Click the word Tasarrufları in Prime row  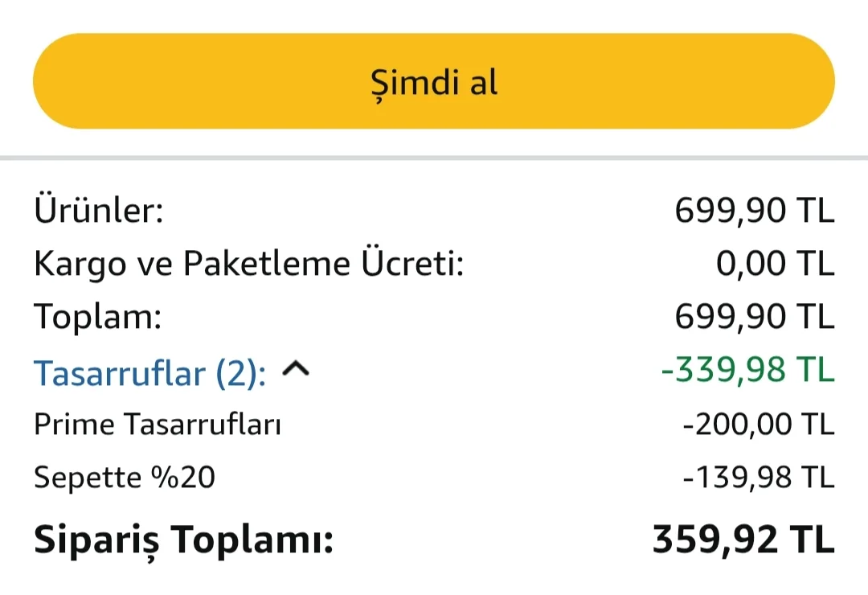click(201, 425)
